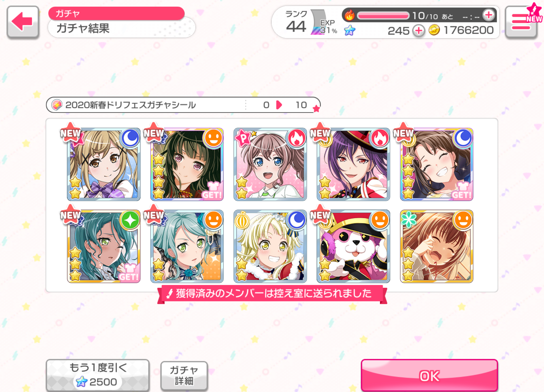Select the blue-eyed brown-haired girl with P badge

[270, 164]
